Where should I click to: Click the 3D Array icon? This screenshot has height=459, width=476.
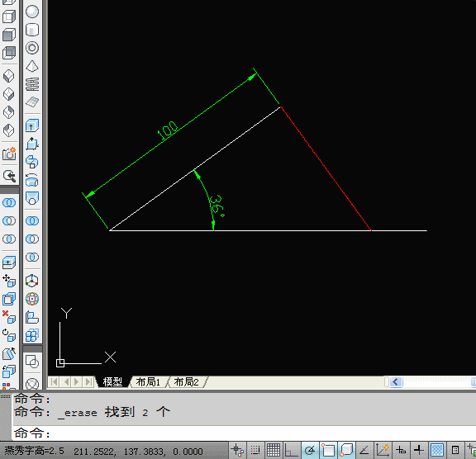pos(32,335)
